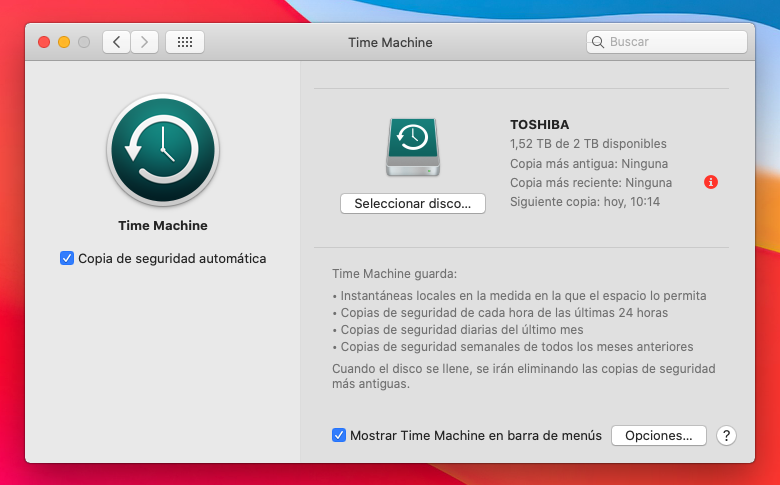
Task: Go back with the left arrow
Action: point(117,42)
